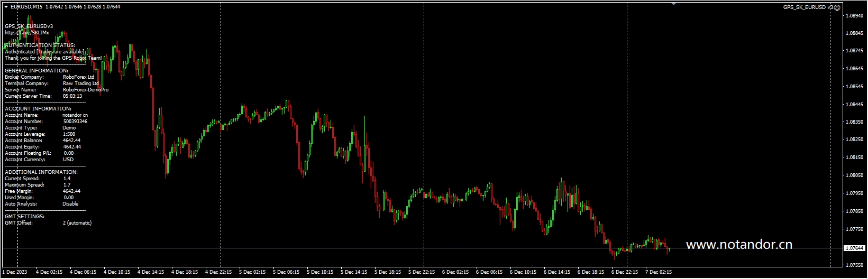The height and width of the screenshot is (279, 868).
Task: Click the 1.07550 price scale value
Action: pos(855,265)
